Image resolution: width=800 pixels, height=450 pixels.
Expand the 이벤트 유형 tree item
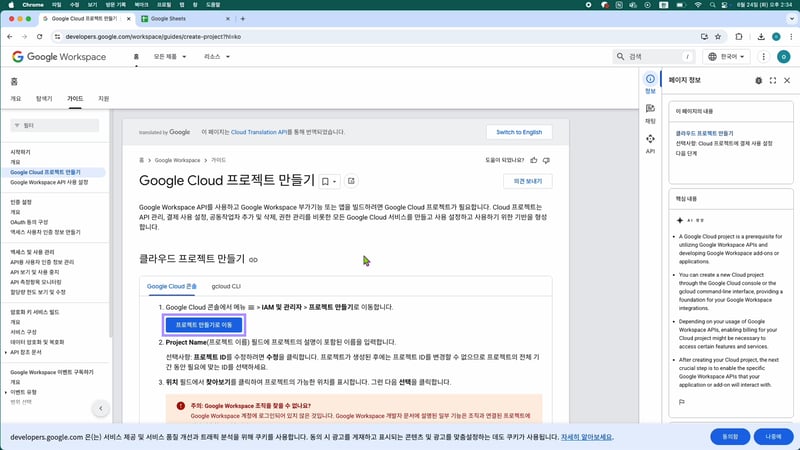pyautogui.click(x=6, y=392)
